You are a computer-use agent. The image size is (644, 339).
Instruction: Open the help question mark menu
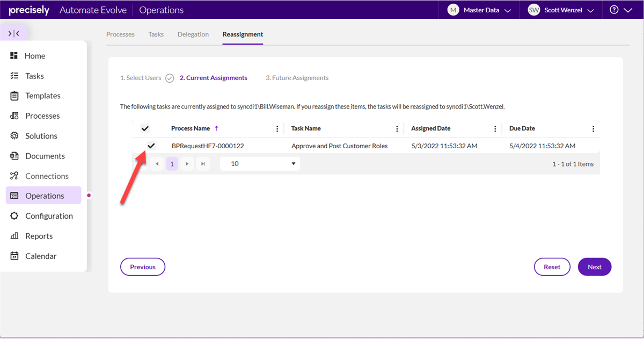coord(614,10)
